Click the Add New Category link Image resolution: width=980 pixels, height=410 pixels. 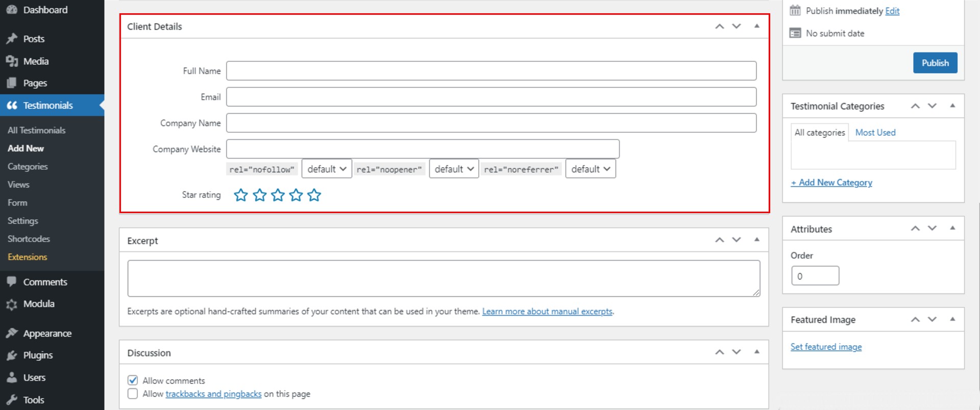click(x=831, y=183)
